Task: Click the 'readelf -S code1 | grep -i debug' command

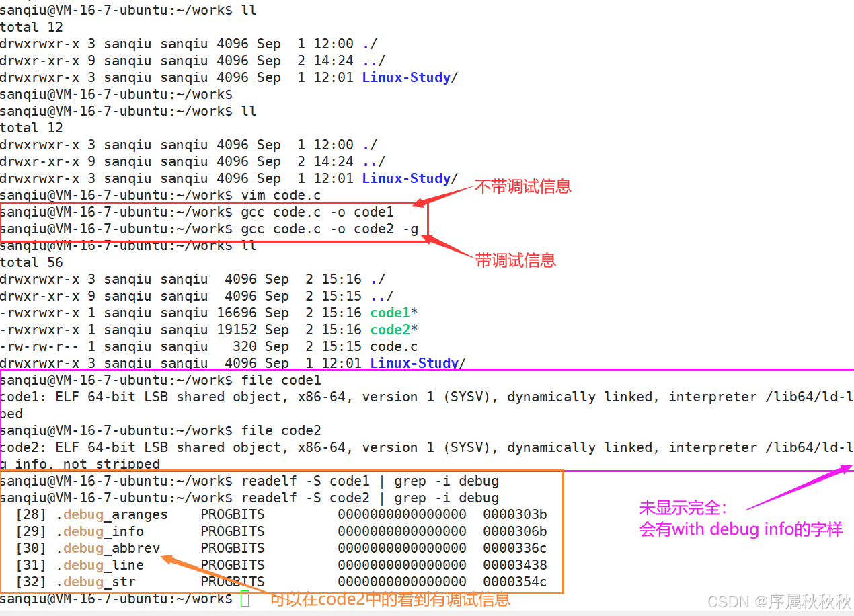Action: (x=370, y=481)
